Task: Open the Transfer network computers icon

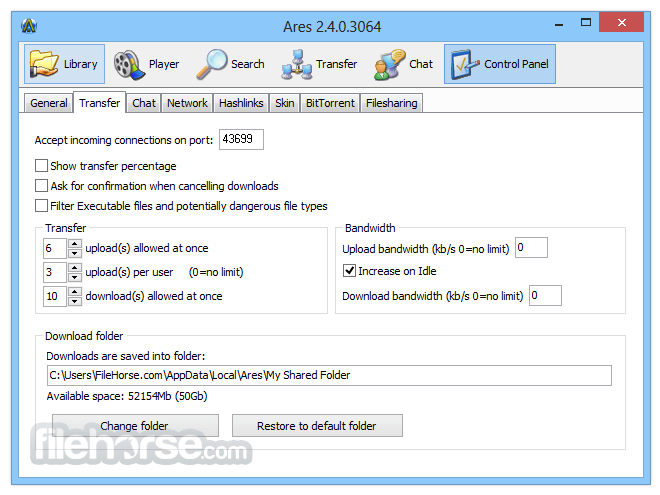Action: 297,65
